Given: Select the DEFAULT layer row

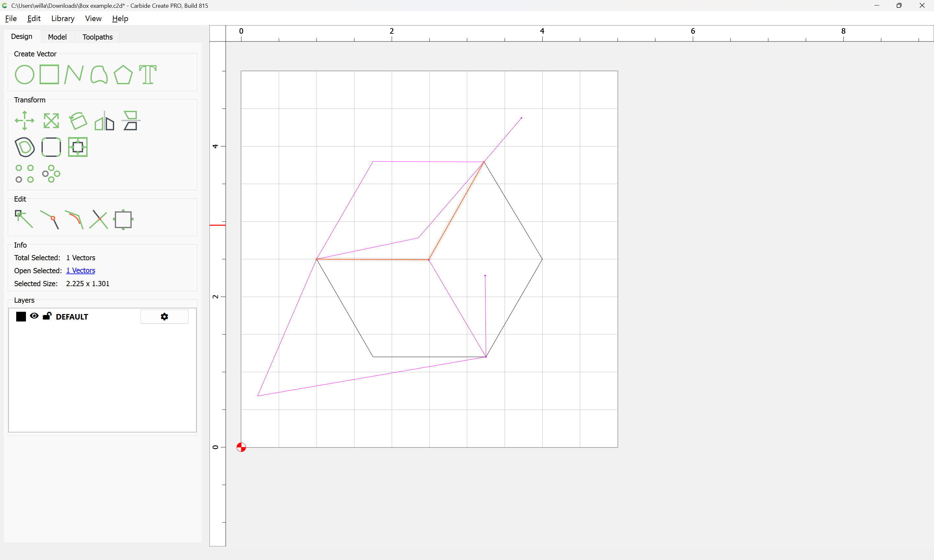Looking at the screenshot, I should coord(102,317).
